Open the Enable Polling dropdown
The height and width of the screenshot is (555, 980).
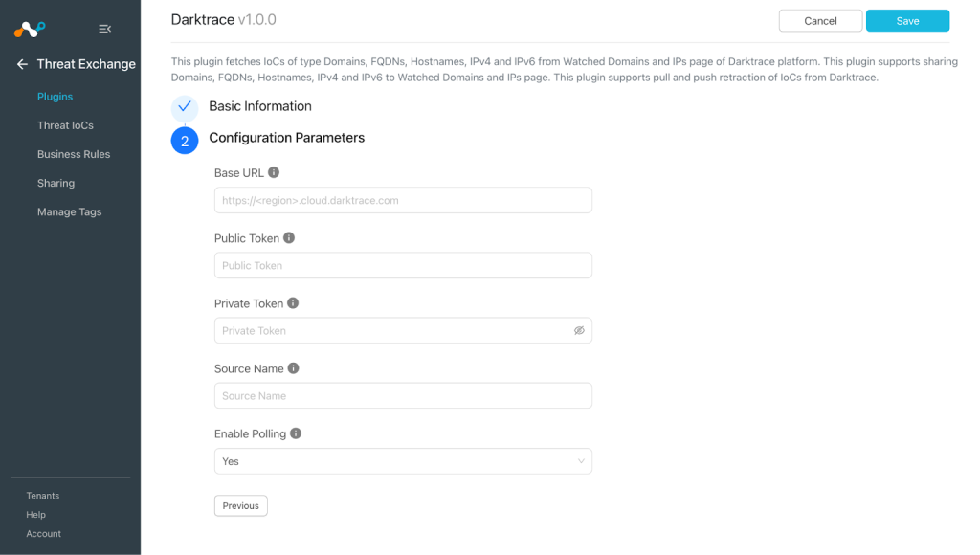pos(403,461)
